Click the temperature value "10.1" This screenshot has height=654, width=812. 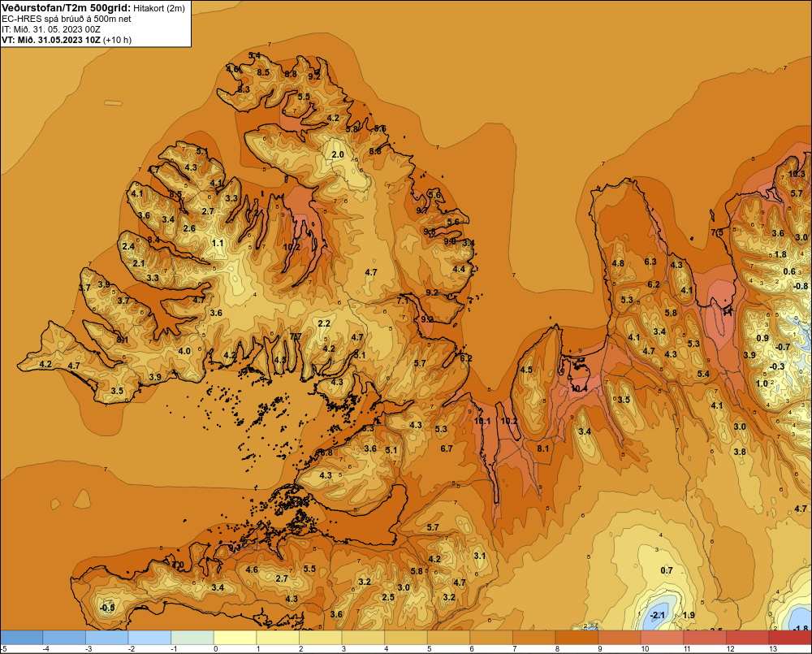(482, 421)
